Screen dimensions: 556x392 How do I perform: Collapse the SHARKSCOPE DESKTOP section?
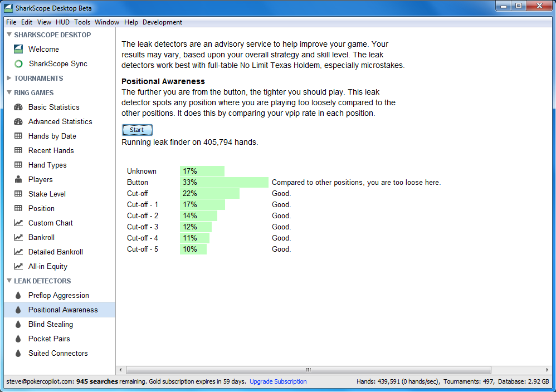[9, 35]
